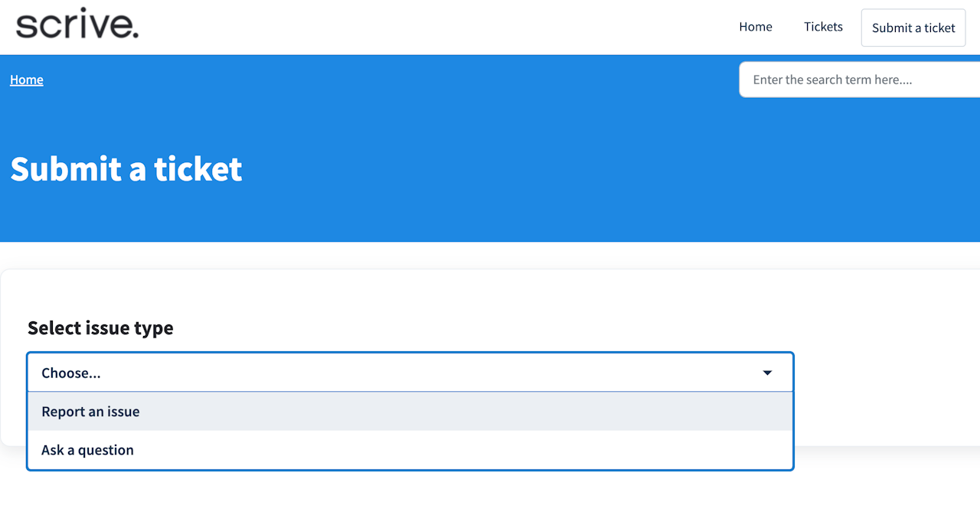Image resolution: width=980 pixels, height=515 pixels.
Task: Click the top navigation bar's blank space
Action: (x=429, y=27)
